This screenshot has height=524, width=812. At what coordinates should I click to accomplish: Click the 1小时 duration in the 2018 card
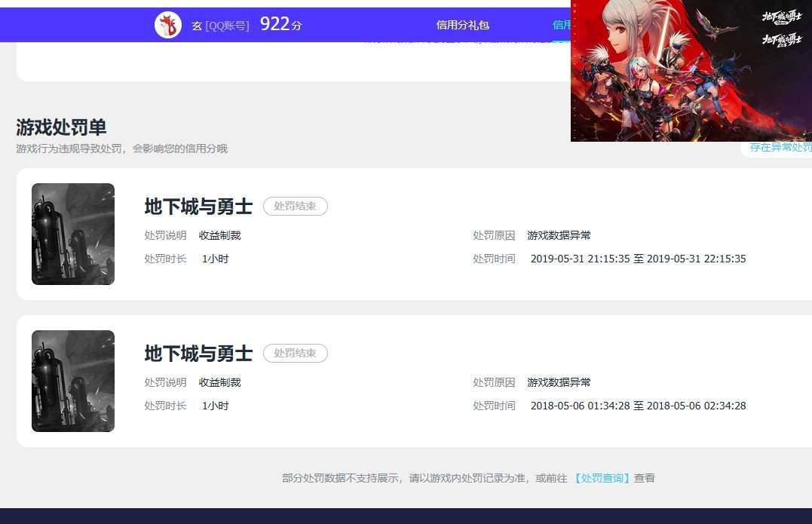(x=215, y=406)
